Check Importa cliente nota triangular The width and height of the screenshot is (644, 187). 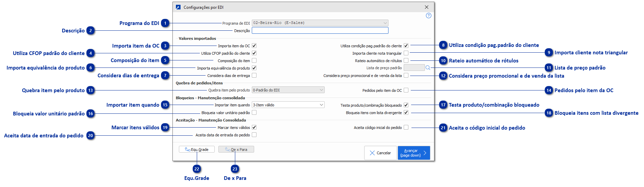click(x=406, y=53)
